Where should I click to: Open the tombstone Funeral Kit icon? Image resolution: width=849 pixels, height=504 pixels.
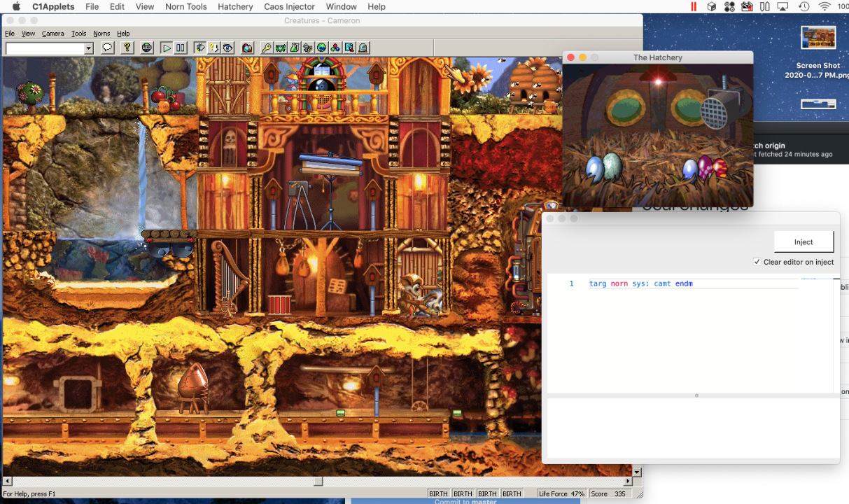point(363,48)
